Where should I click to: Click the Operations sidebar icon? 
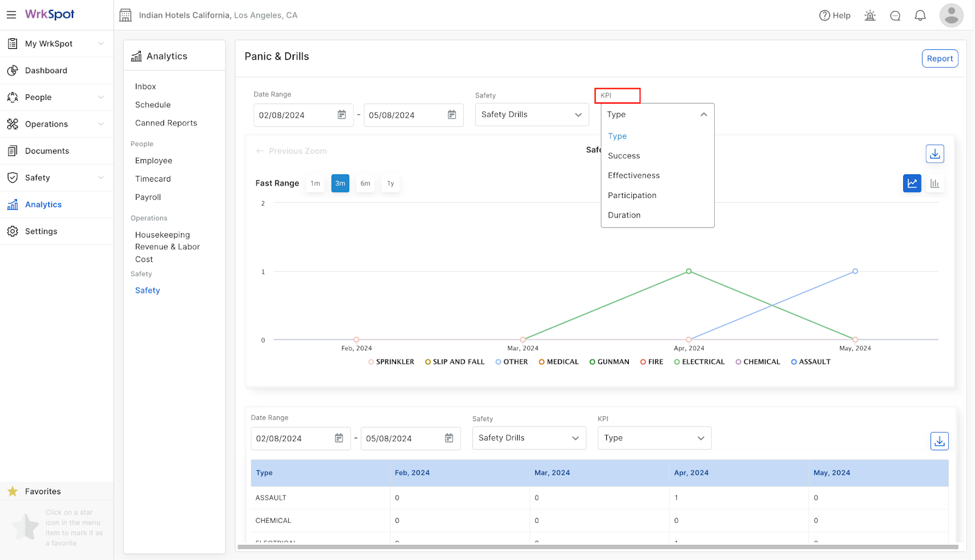[12, 124]
